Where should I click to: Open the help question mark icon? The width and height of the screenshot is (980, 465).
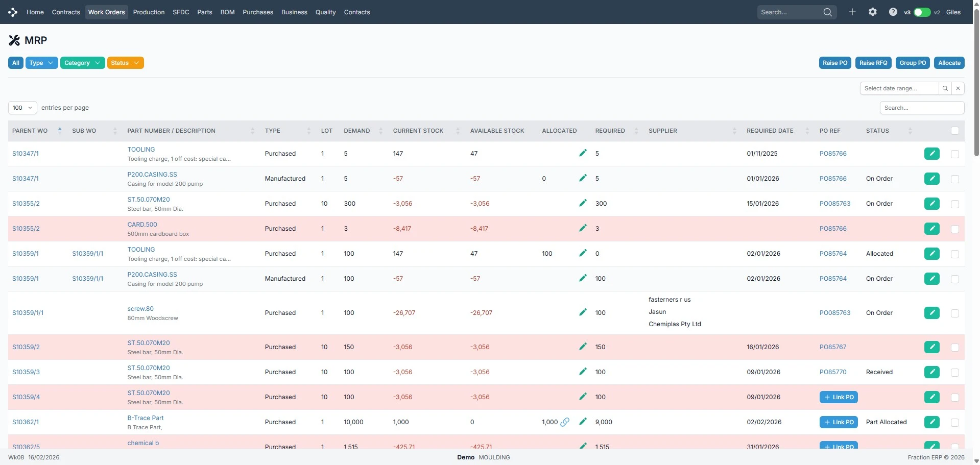[893, 12]
